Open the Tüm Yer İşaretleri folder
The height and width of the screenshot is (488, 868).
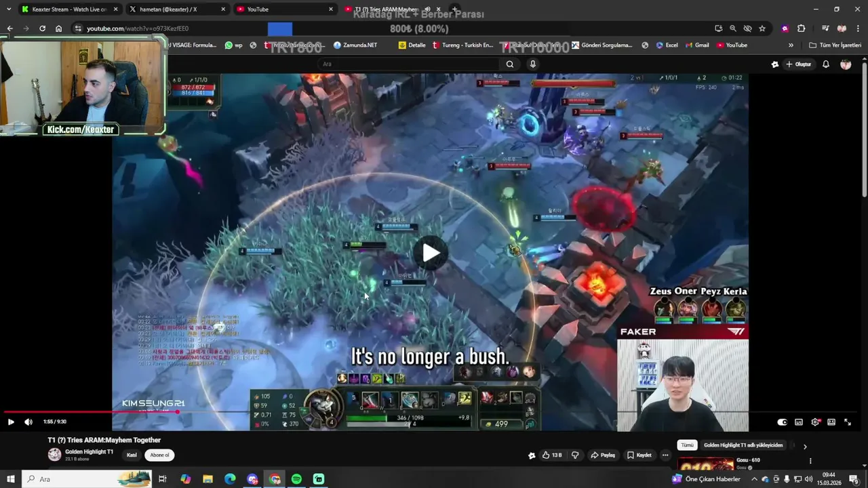click(835, 45)
